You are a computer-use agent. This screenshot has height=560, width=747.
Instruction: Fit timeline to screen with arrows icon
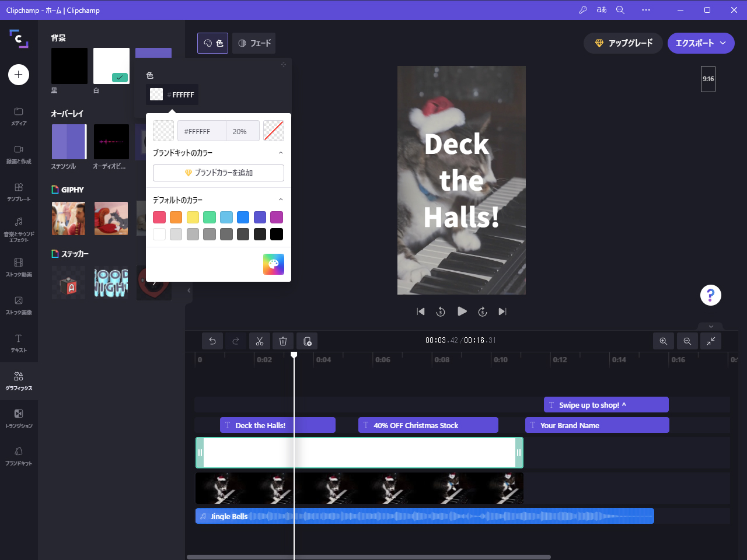pos(711,341)
